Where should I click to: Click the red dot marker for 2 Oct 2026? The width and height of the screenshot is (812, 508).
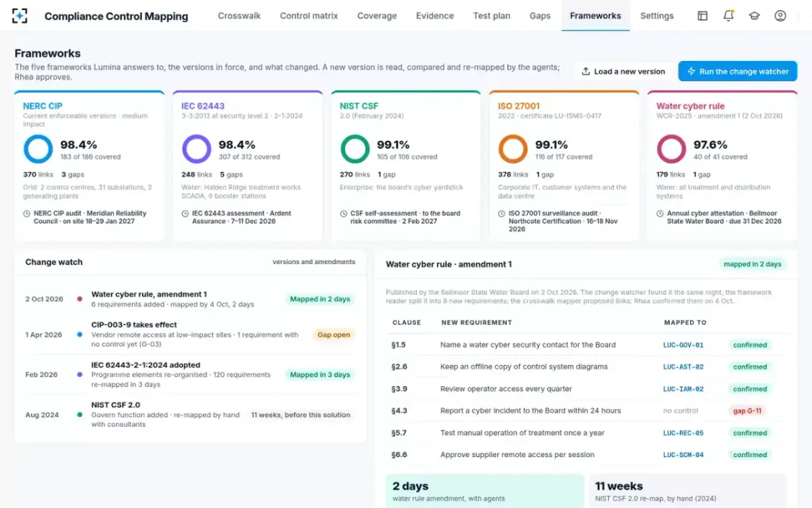coord(80,299)
